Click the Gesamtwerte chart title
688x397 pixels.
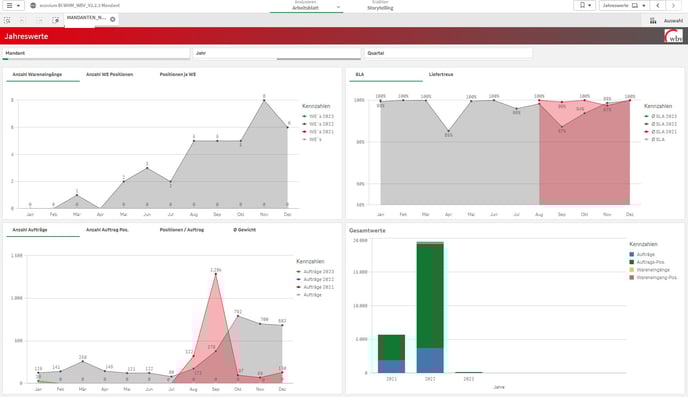click(367, 230)
